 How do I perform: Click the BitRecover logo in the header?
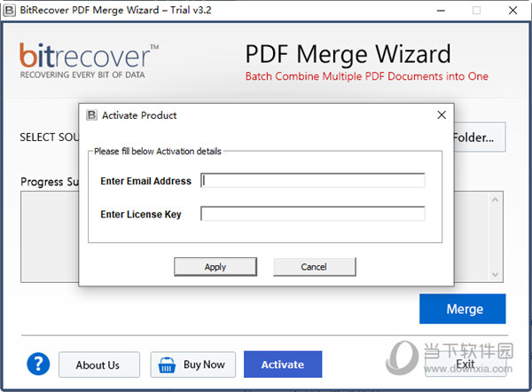[x=89, y=61]
